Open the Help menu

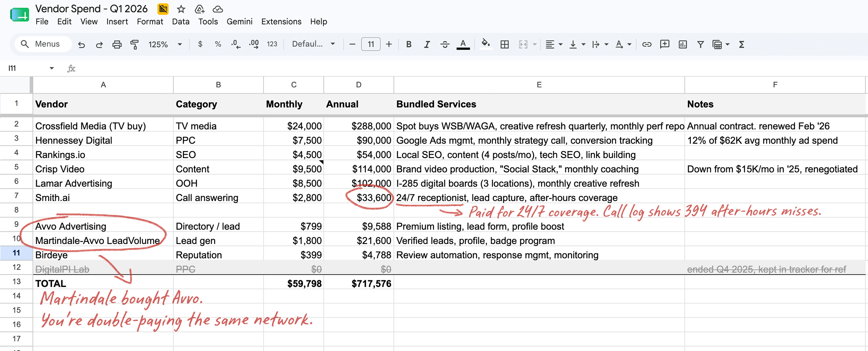coord(319,21)
